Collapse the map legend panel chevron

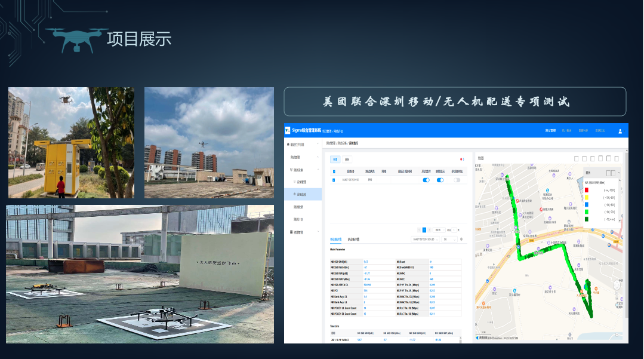click(x=619, y=173)
